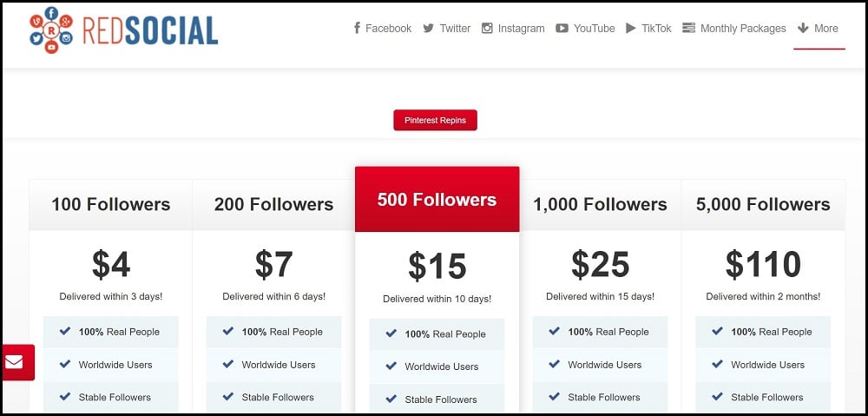Click the RedSocial brand name text
This screenshot has height=416, width=868.
(x=150, y=31)
